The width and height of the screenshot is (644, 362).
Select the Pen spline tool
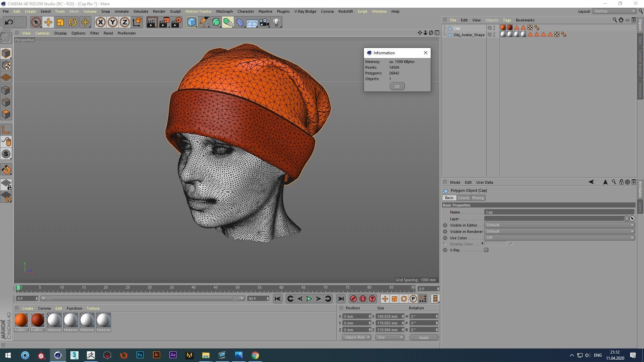204,22
